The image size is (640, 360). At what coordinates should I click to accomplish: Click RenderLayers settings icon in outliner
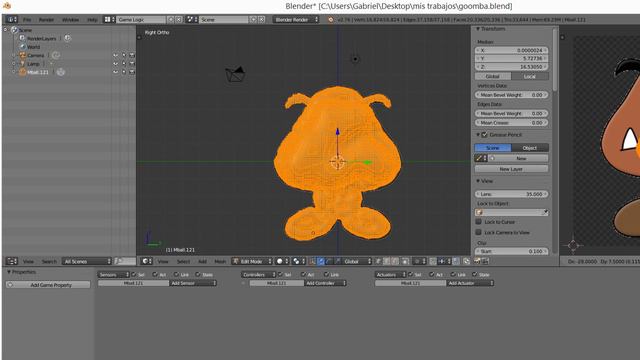click(67, 38)
